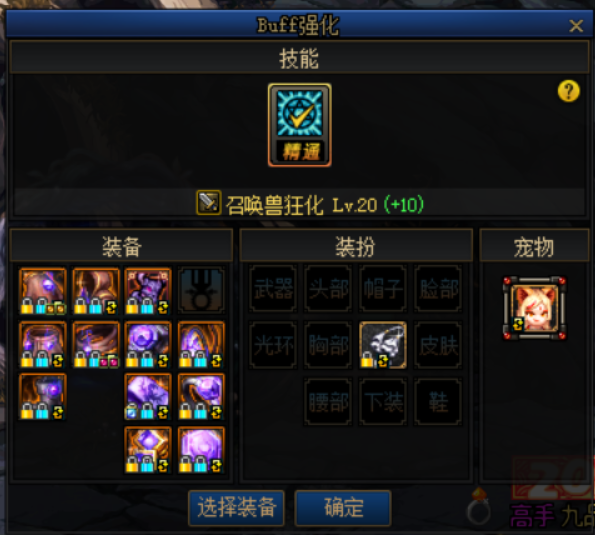Click the purple hexagon stone equipment icon
This screenshot has width=595, height=535.
click(x=201, y=450)
